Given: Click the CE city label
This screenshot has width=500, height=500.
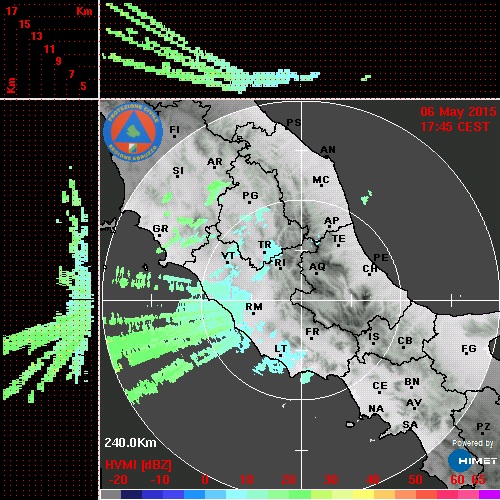Looking at the screenshot, I should pyautogui.click(x=380, y=386).
